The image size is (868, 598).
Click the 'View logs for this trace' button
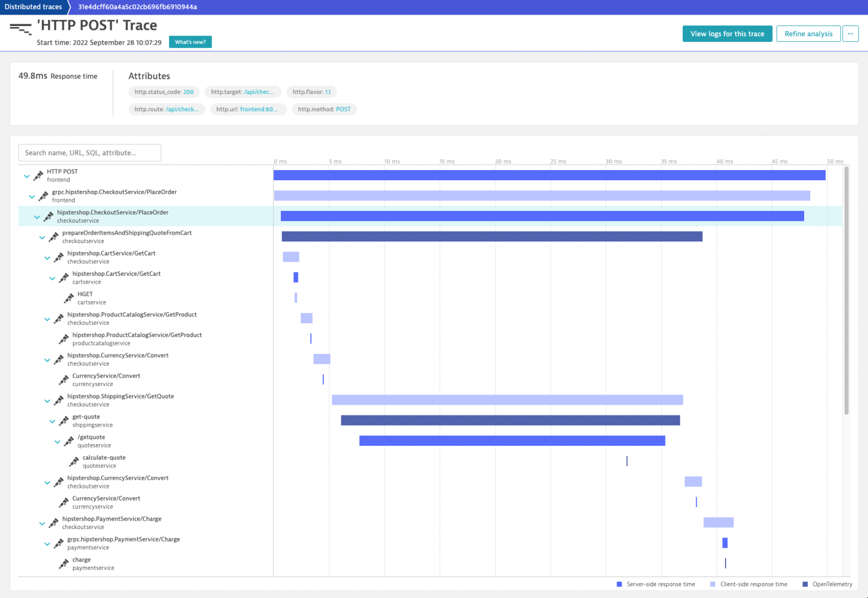727,33
